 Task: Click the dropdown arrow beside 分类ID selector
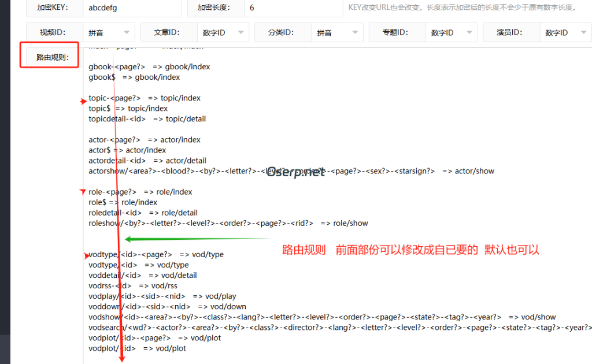(x=355, y=32)
